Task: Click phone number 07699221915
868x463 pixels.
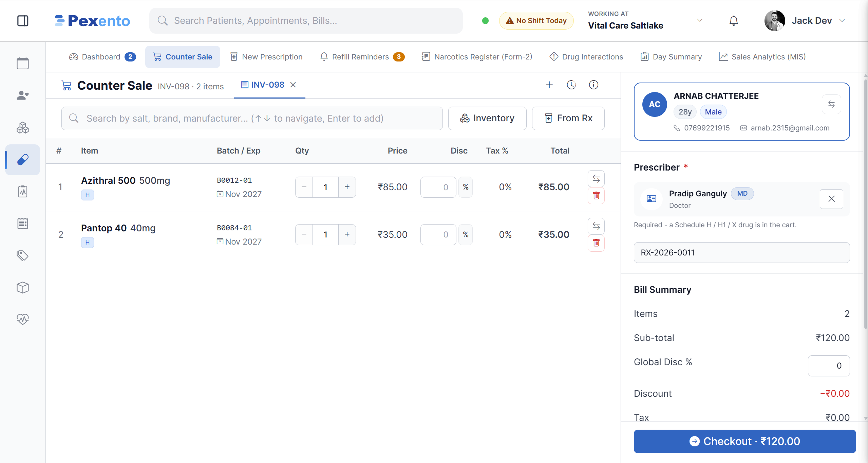Action: pos(707,128)
